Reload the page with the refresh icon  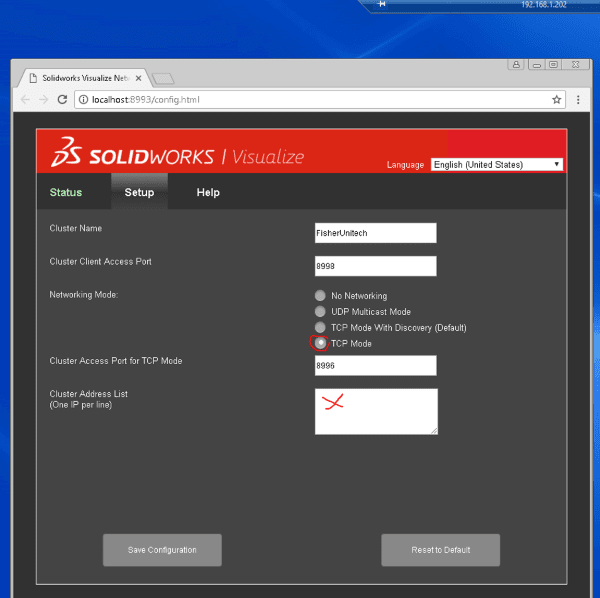point(62,99)
